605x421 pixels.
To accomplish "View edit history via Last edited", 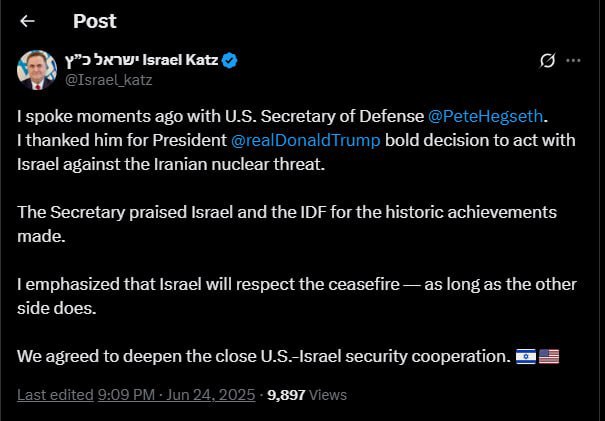I will pos(55,396).
